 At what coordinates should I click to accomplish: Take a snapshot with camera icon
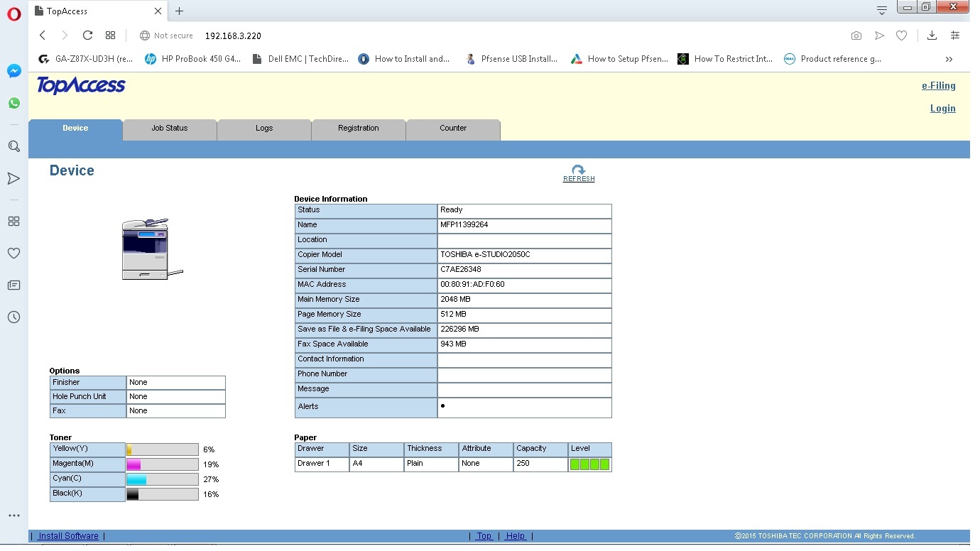[x=856, y=36]
